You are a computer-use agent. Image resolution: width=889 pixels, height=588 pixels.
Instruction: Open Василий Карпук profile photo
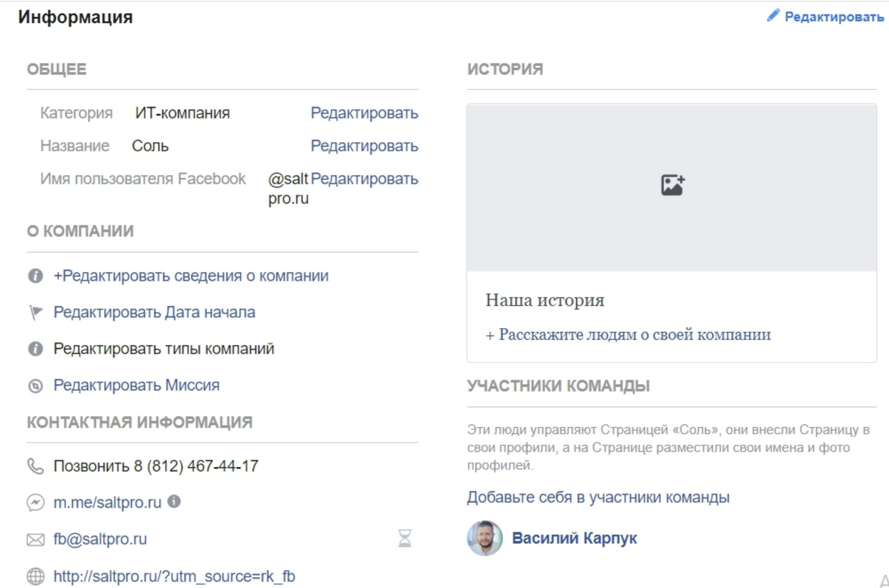click(485, 538)
